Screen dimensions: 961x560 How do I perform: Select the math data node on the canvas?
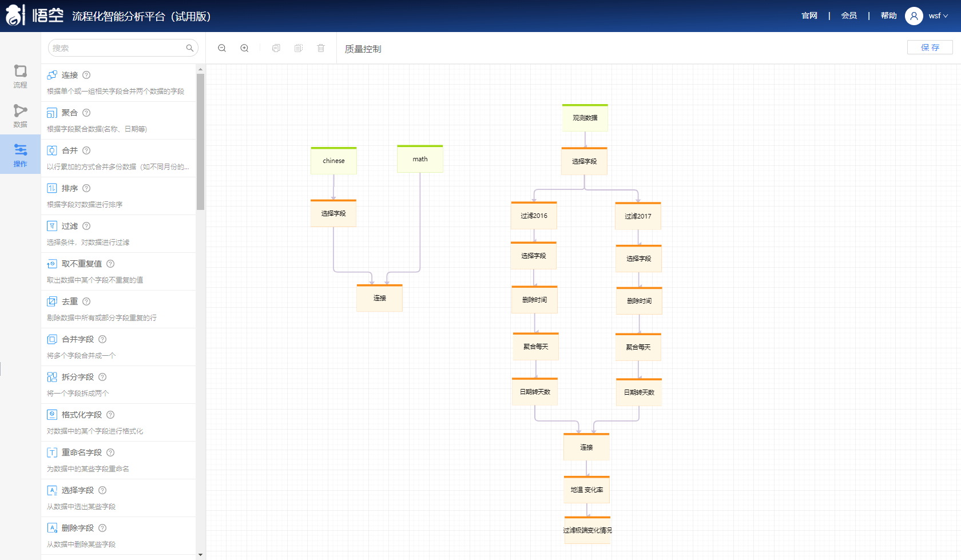pos(420,159)
